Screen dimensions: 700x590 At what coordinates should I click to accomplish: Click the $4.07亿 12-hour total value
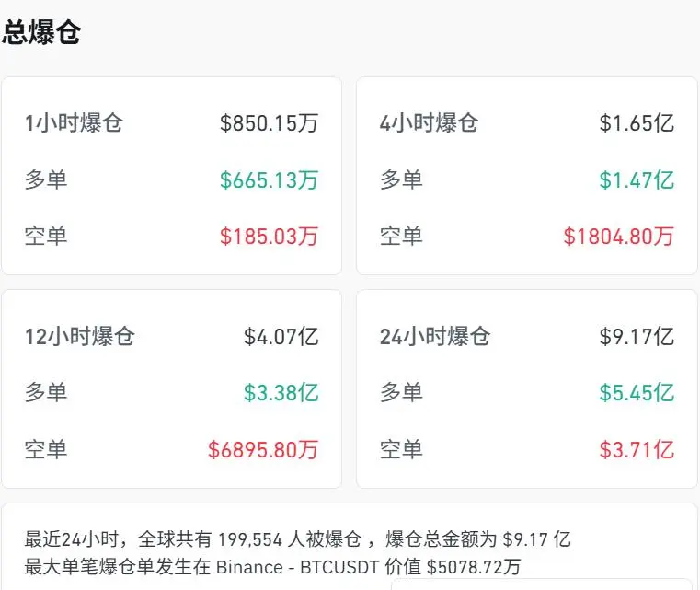(x=281, y=336)
